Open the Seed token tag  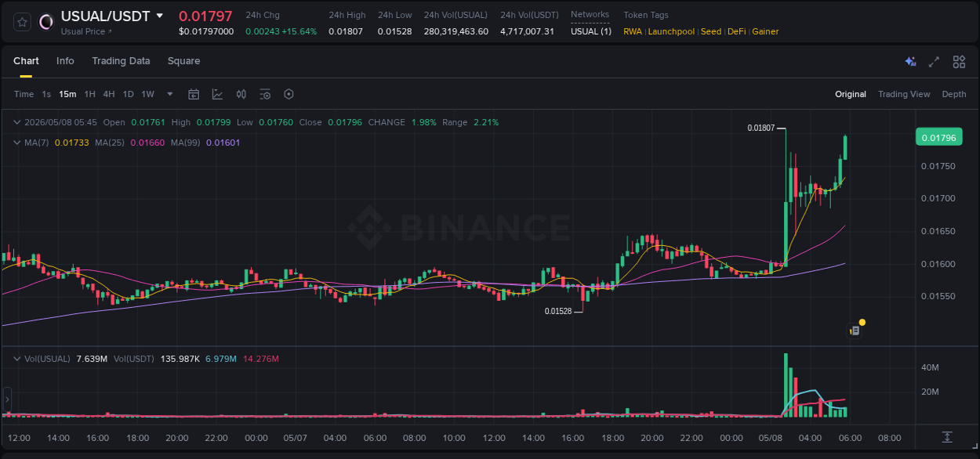click(x=711, y=31)
